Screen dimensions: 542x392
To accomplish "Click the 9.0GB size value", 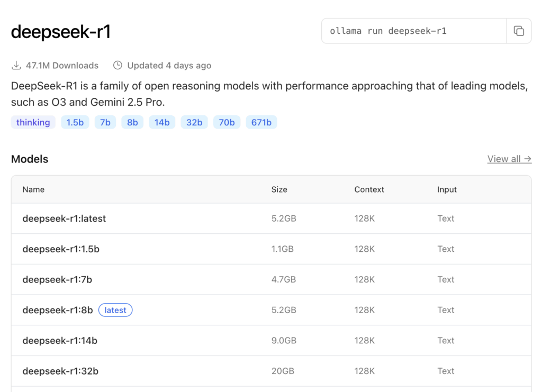I will coord(284,341).
